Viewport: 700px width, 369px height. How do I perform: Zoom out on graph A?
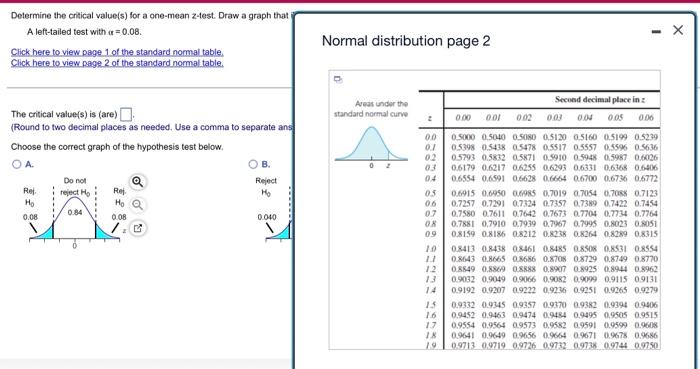coord(138,205)
